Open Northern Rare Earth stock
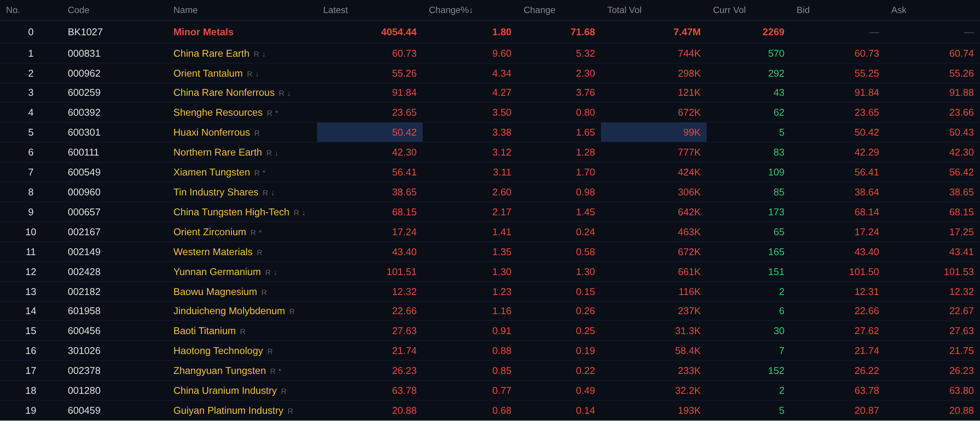This screenshot has width=980, height=426. coord(217,152)
